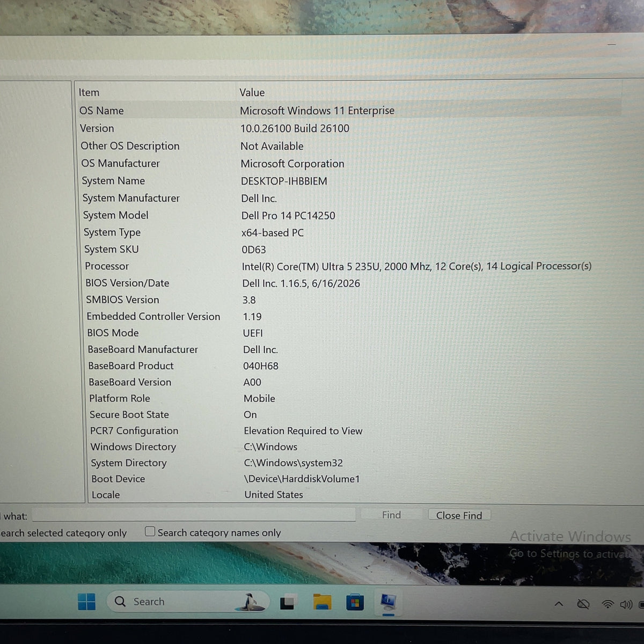Image resolution: width=644 pixels, height=644 pixels.
Task: Select the 'BaseBoard Manufacturer' item
Action: (x=143, y=349)
